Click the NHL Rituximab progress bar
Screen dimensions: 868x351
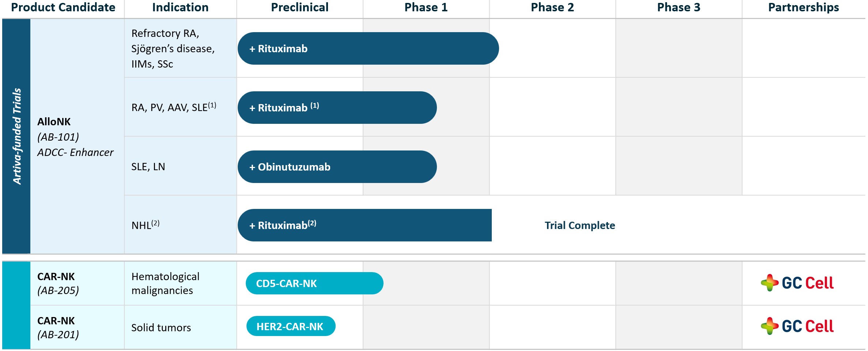[364, 225]
